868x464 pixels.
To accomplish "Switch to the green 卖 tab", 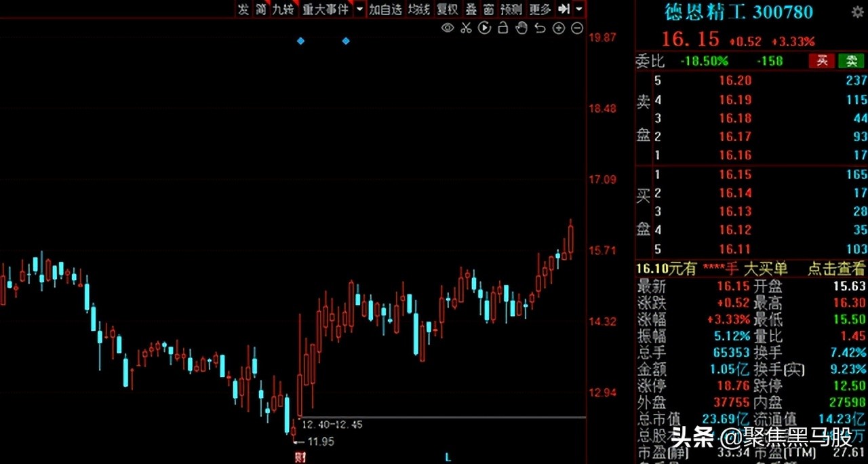I will click(x=850, y=60).
